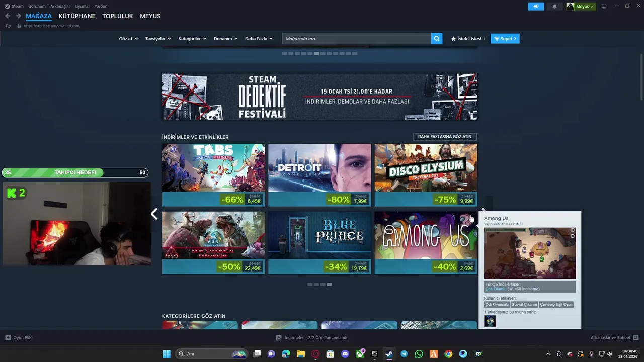Open the ARK game card
Image resolution: width=644 pixels, height=362 pixels.
213,242
